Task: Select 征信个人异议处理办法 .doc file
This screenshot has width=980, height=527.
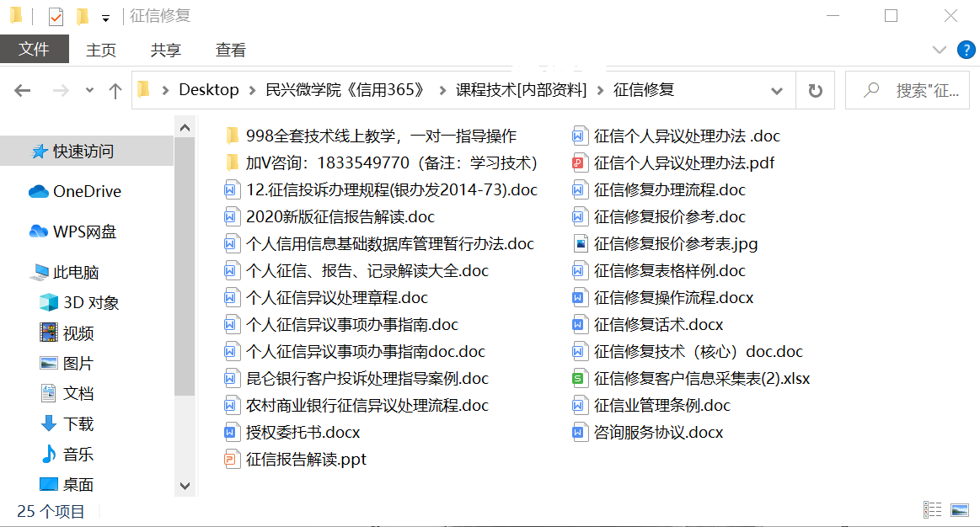Action: tap(677, 136)
